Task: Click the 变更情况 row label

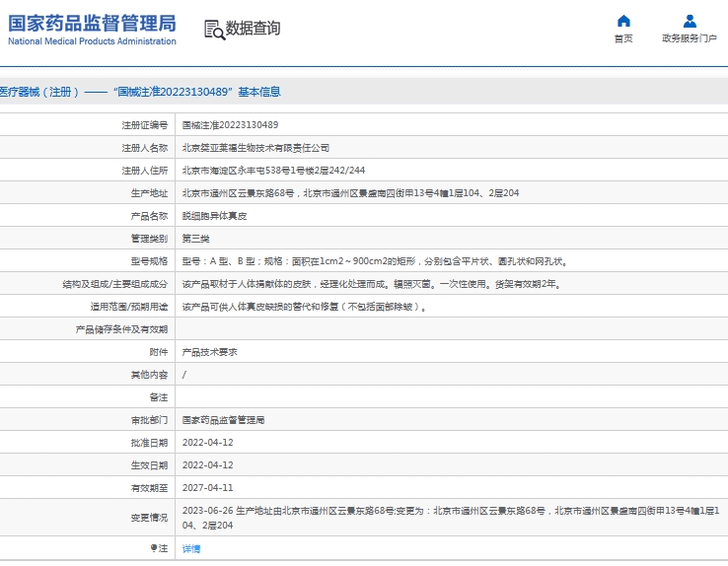Action: (x=149, y=518)
